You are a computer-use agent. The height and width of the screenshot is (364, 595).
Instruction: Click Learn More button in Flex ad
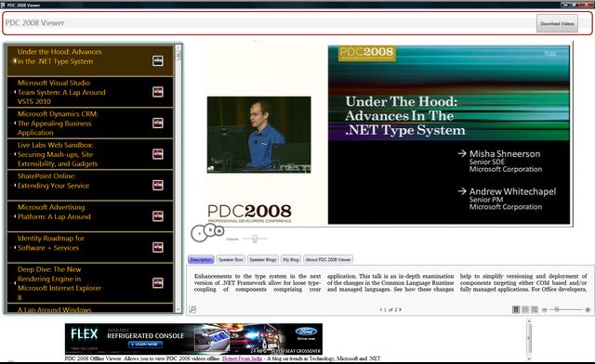point(145,344)
